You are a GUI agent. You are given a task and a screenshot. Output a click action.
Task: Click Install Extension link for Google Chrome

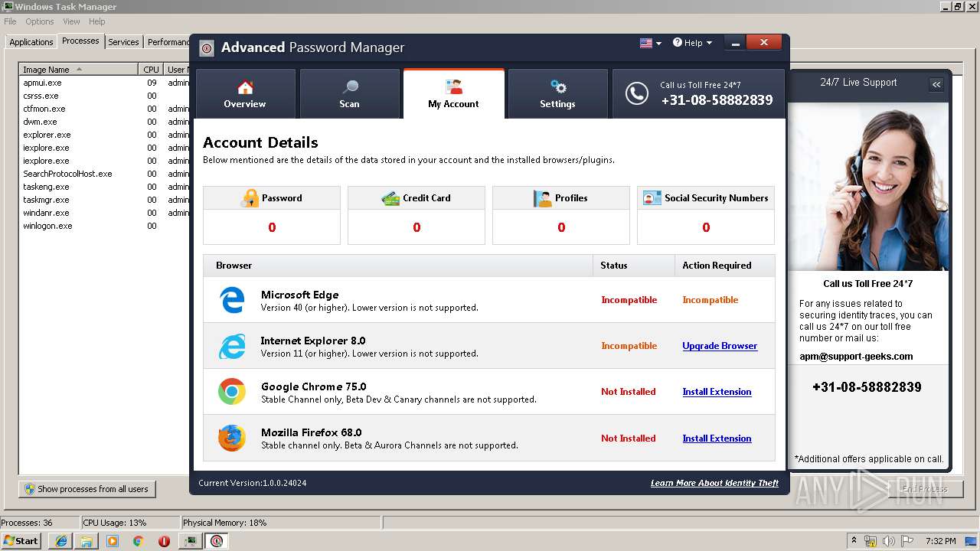tap(717, 392)
